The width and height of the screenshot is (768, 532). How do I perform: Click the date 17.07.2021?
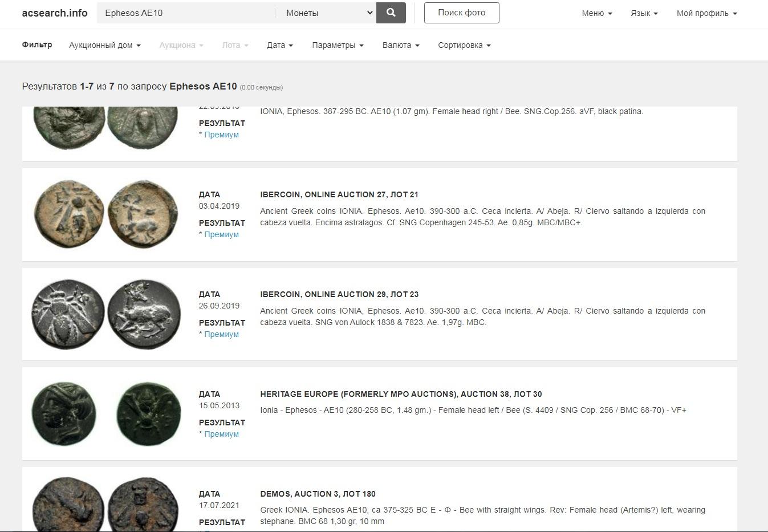tap(219, 505)
